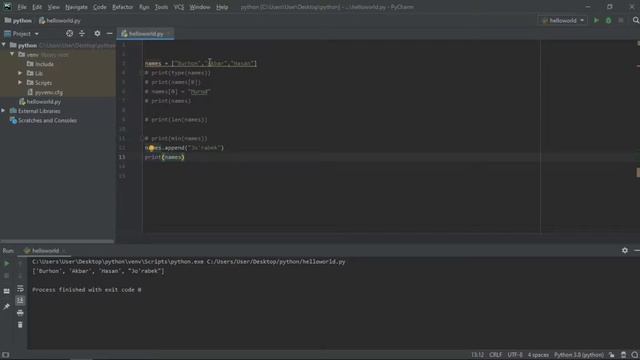This screenshot has height=360, width=640.
Task: Pin the helloworld run tab
Action: pyautogui.click(x=7, y=306)
